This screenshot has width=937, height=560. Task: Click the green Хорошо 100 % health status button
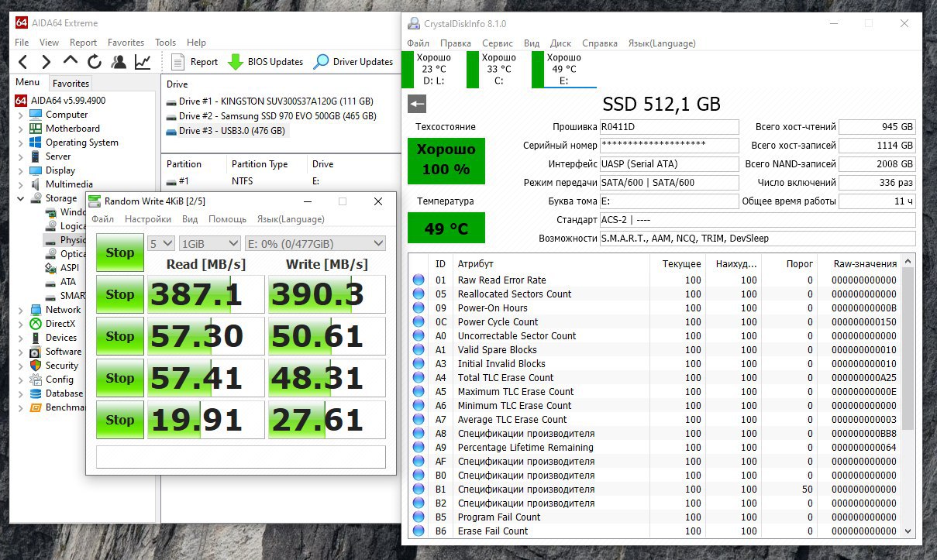pos(446,160)
